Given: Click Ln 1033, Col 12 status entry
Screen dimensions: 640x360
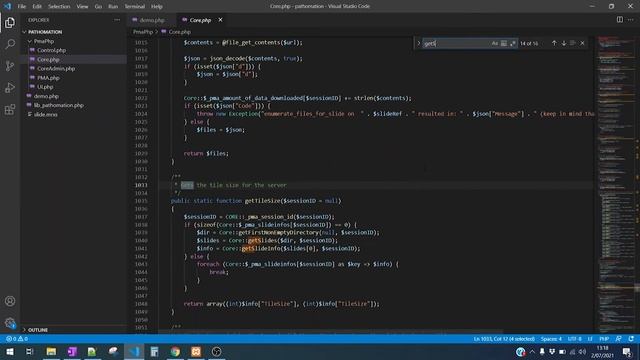Looking at the screenshot, I should click(x=504, y=339).
